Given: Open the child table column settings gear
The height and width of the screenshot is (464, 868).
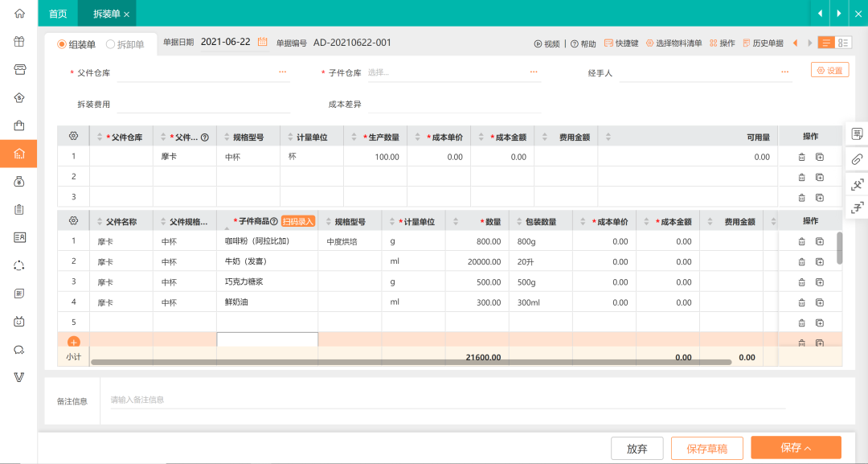Looking at the screenshot, I should point(73,221).
